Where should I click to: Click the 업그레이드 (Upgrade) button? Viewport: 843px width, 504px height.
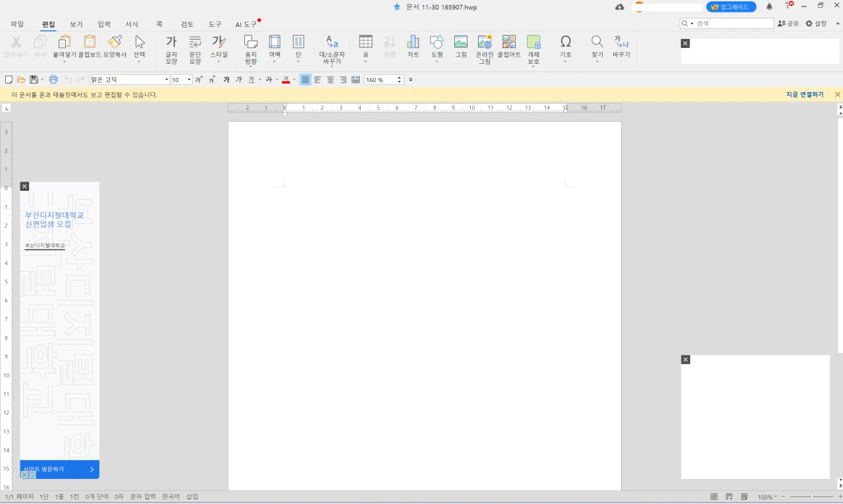[x=731, y=7]
